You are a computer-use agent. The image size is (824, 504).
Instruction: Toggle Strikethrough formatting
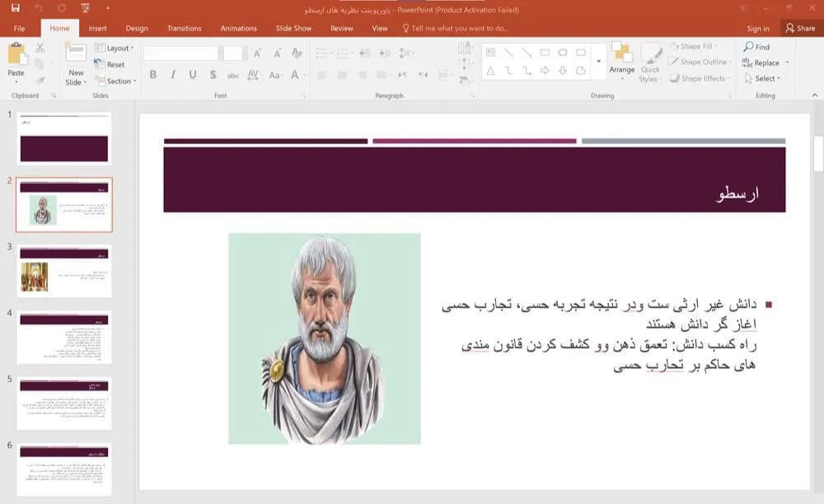click(233, 75)
